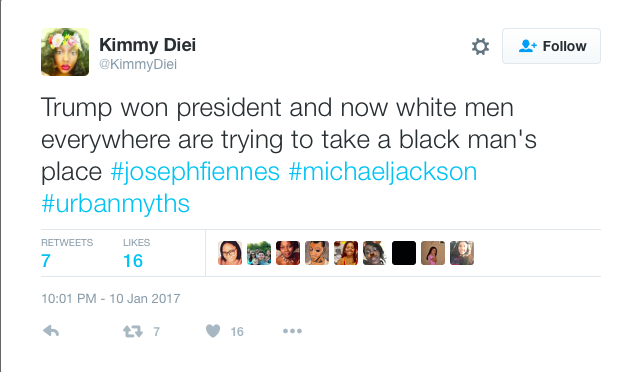Image resolution: width=637 pixels, height=372 pixels.
Task: Open the #michaeljackson hashtag
Action: click(x=383, y=171)
